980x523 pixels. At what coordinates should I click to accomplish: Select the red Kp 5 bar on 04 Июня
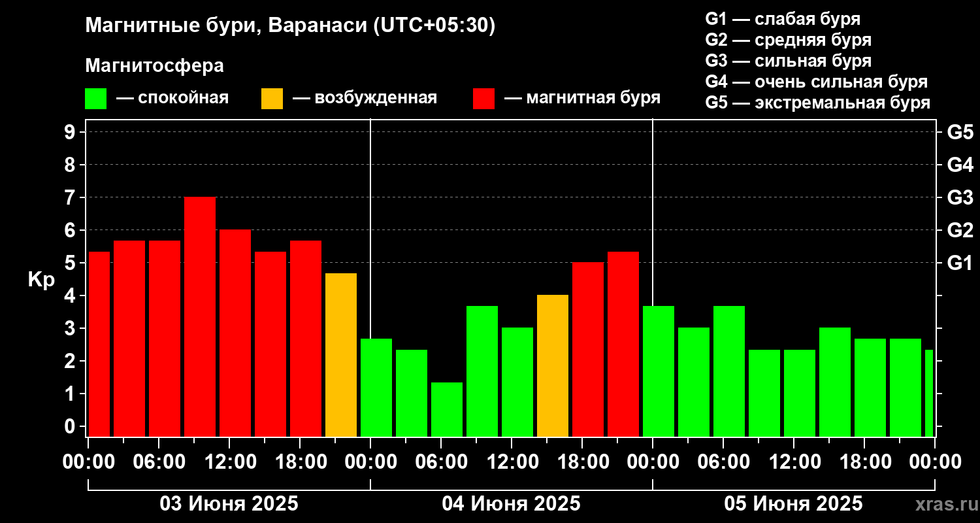click(588, 350)
